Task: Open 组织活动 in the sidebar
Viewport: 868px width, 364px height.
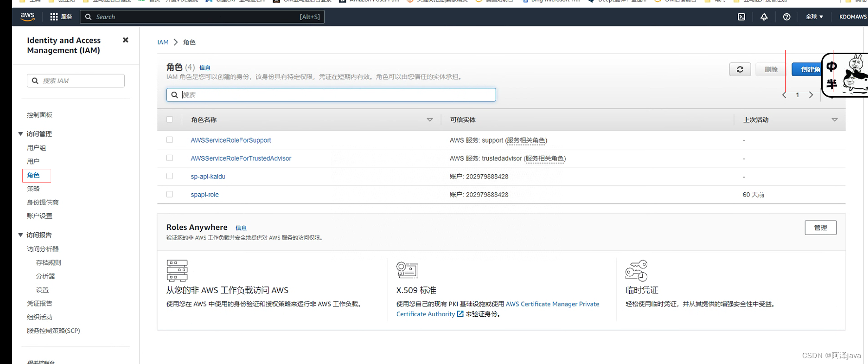Action: click(39, 317)
